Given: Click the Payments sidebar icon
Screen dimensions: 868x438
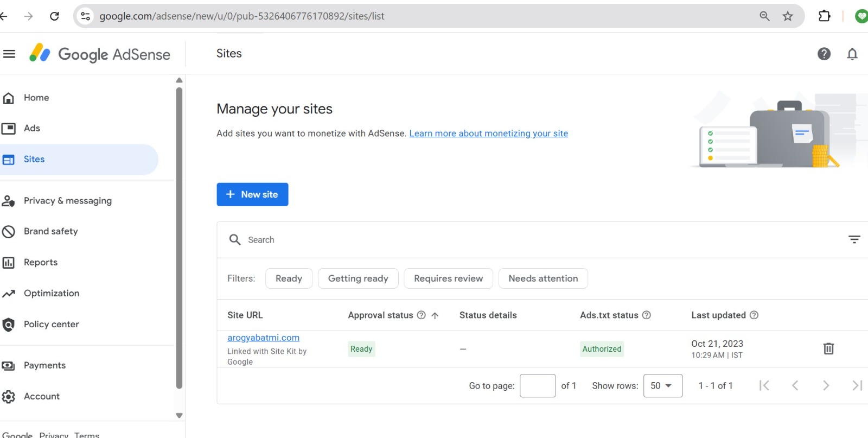Looking at the screenshot, I should tap(8, 366).
